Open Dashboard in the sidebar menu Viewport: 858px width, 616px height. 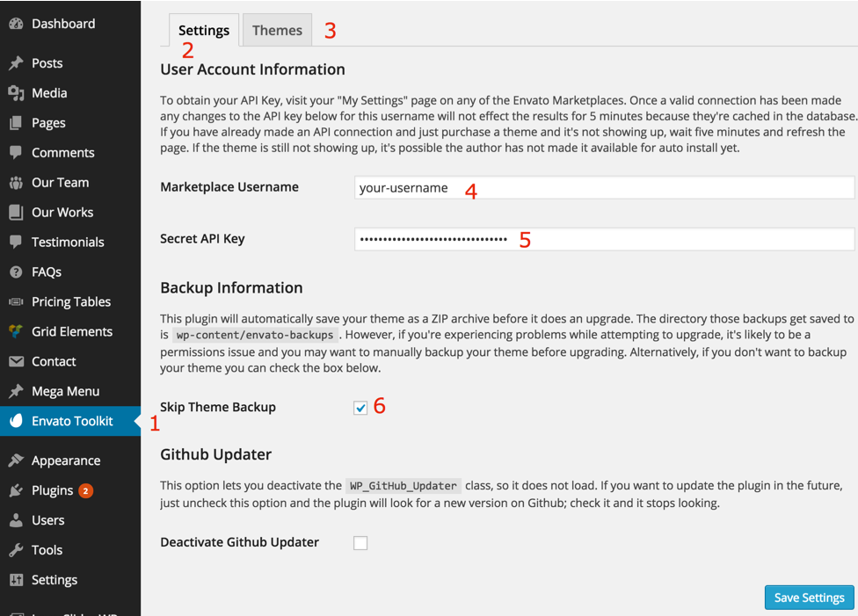click(70, 24)
